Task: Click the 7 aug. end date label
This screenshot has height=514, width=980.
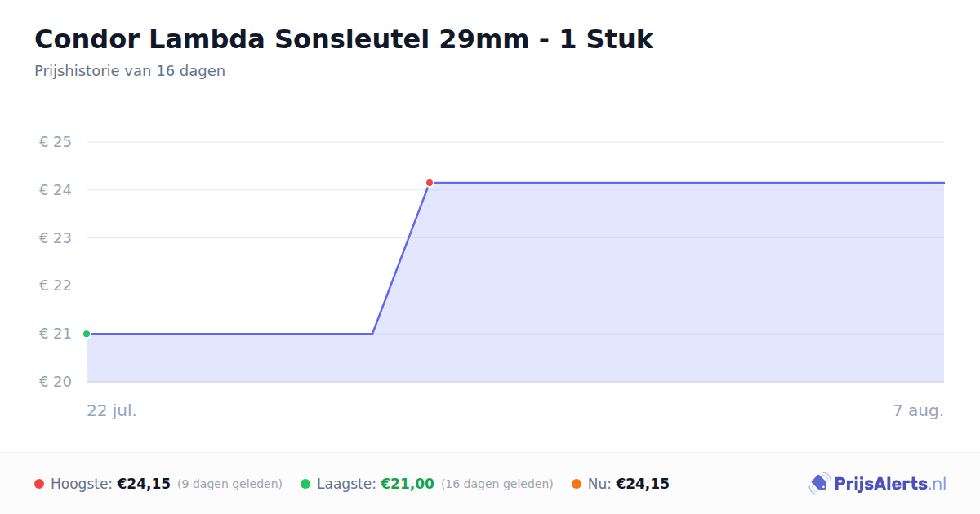Action: coord(919,410)
